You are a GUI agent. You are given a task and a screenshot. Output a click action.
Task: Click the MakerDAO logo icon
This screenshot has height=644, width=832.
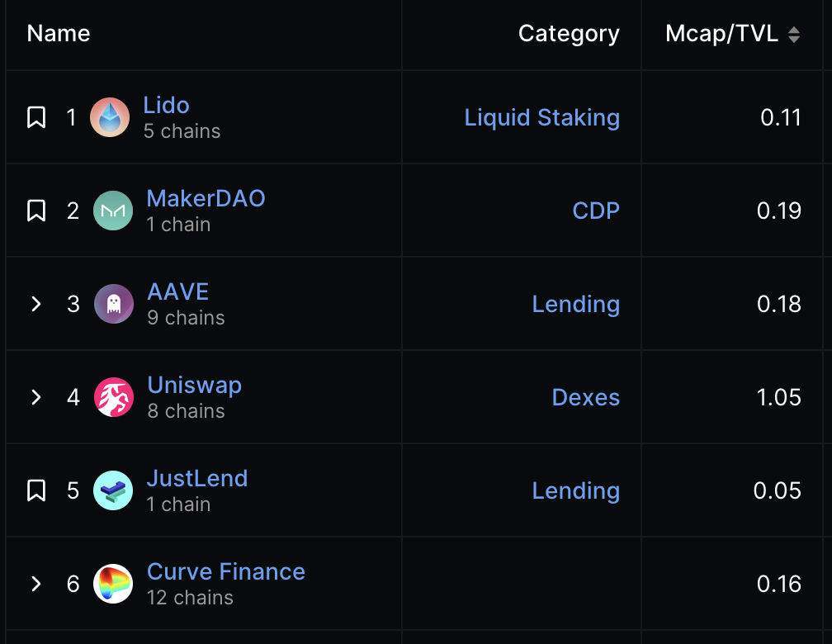point(113,211)
